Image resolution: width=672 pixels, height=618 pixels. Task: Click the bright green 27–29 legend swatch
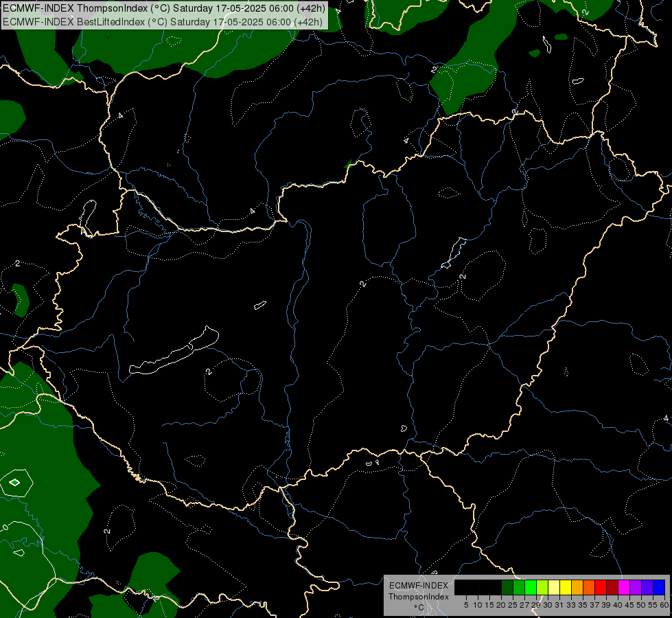[531, 587]
